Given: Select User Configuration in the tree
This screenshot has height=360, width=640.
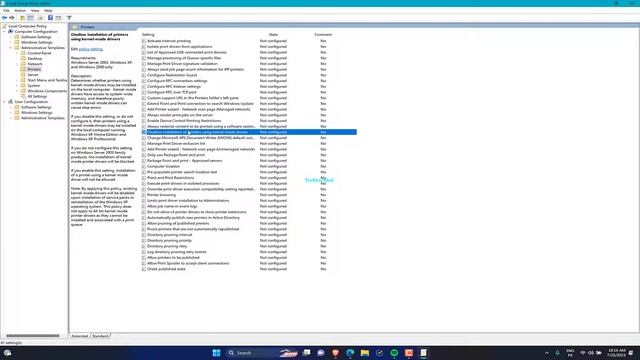Looking at the screenshot, I should point(31,102).
